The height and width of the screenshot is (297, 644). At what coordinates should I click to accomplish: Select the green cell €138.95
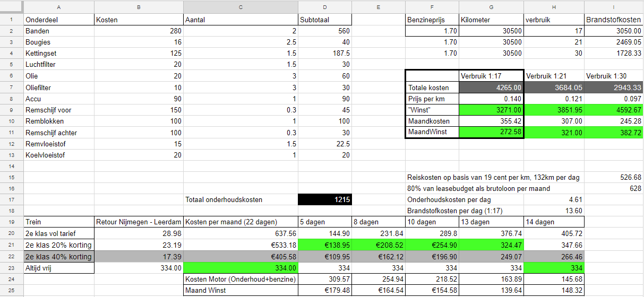click(325, 245)
